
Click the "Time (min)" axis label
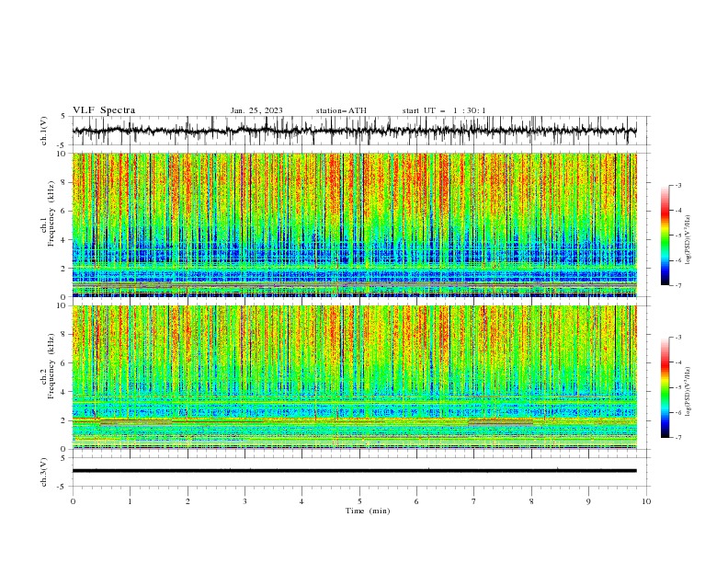368,511
